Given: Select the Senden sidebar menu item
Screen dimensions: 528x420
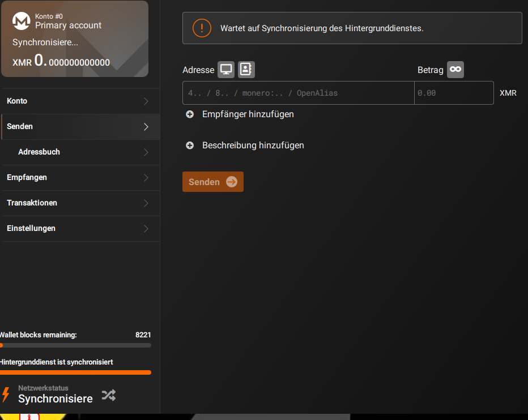Looking at the screenshot, I should [80, 127].
